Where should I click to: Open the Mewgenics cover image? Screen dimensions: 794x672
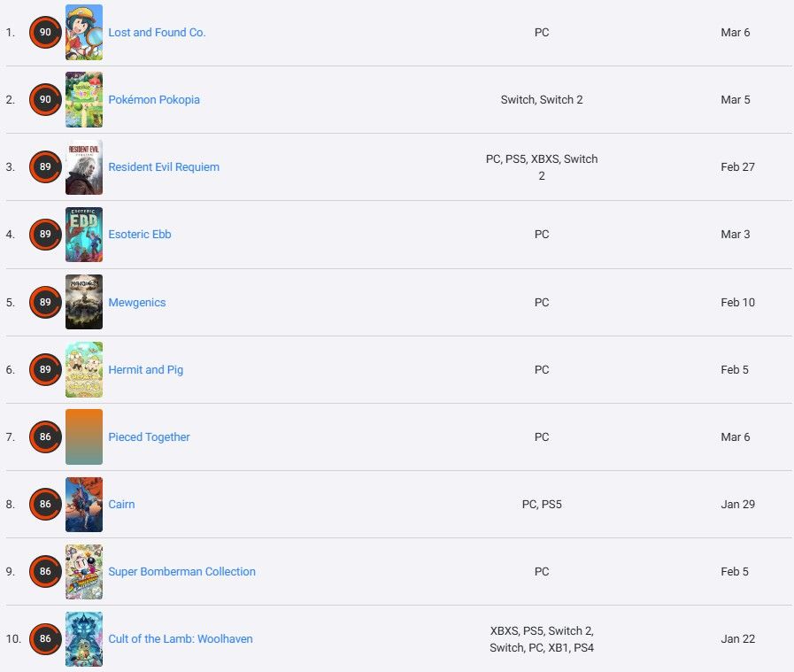click(84, 302)
